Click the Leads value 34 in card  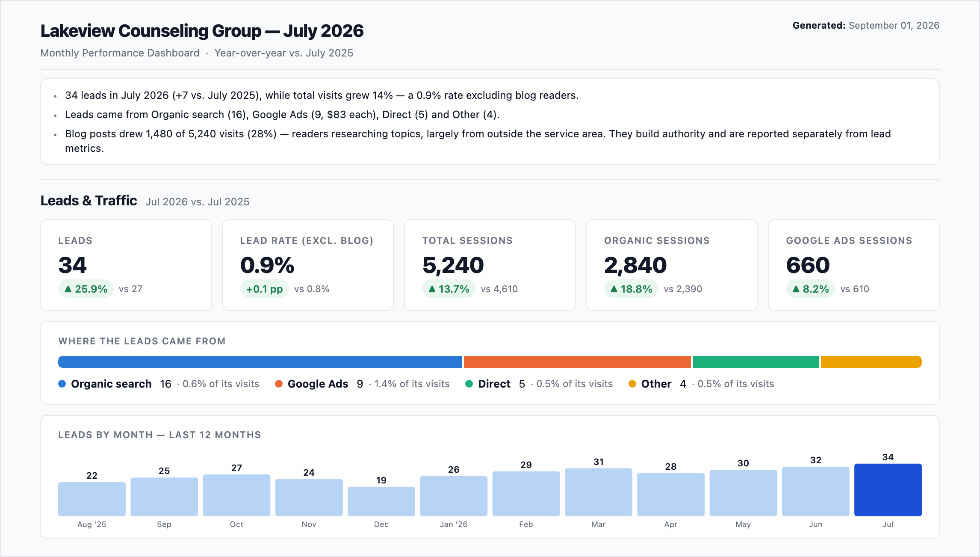pos(73,265)
